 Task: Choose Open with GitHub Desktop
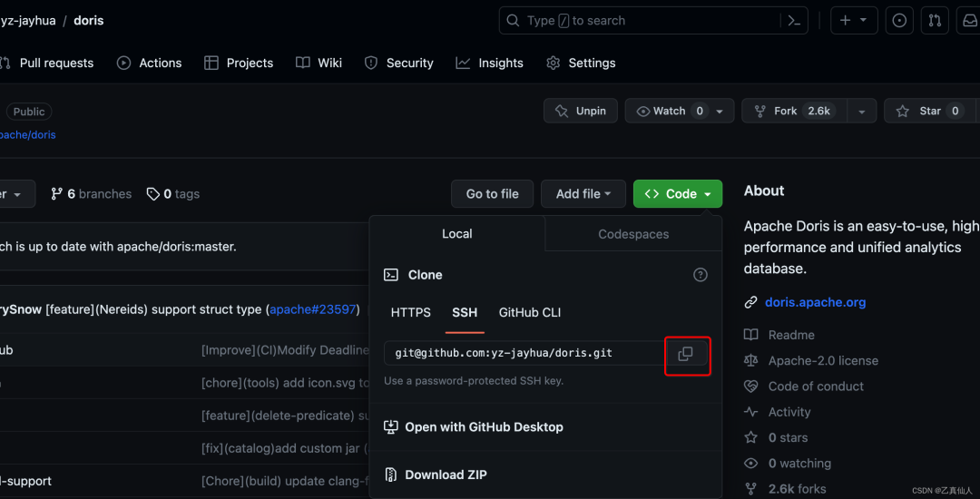click(x=473, y=427)
